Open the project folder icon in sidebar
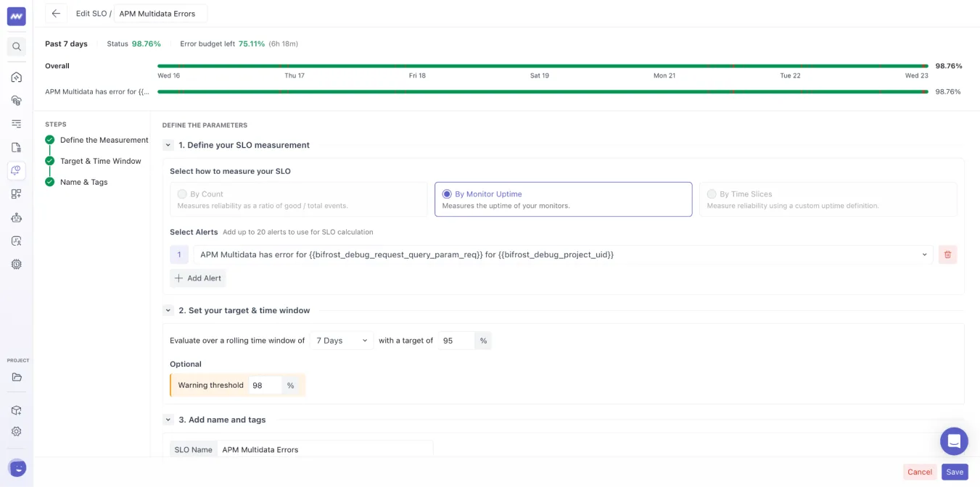 (16, 377)
